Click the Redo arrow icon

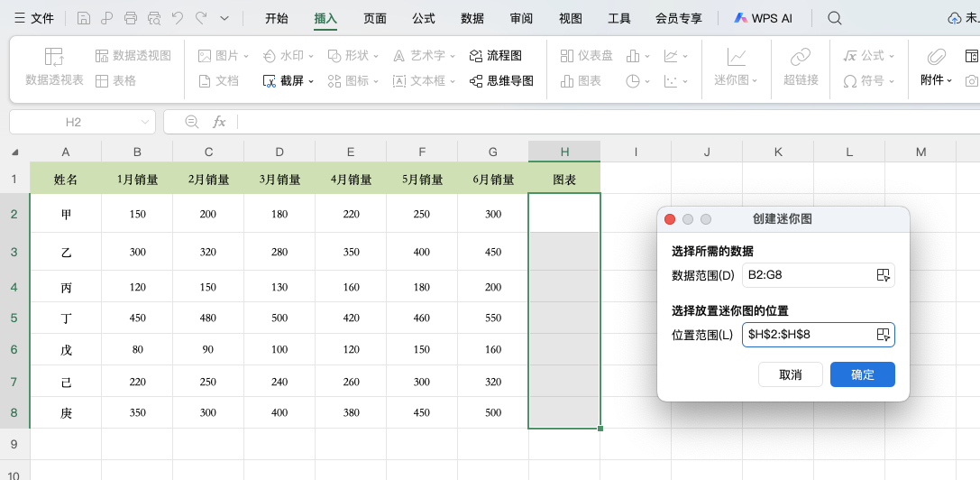(201, 18)
